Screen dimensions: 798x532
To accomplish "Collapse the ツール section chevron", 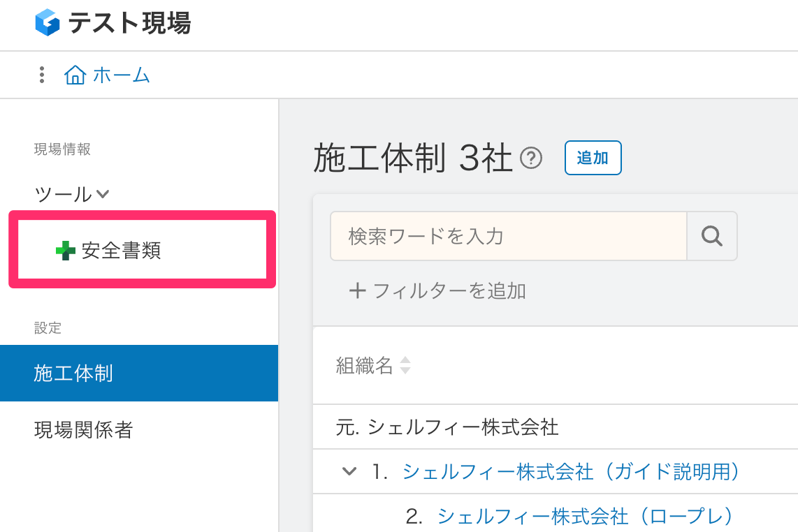I will click(103, 194).
